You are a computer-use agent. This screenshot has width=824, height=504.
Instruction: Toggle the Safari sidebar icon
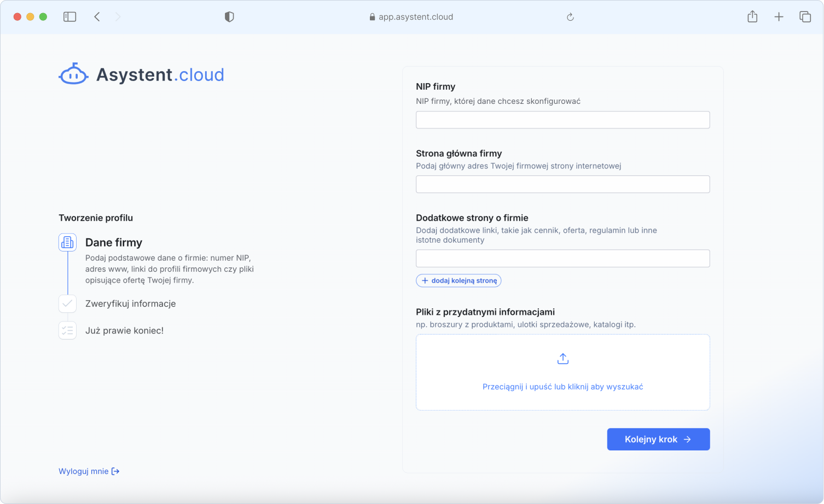(x=69, y=17)
